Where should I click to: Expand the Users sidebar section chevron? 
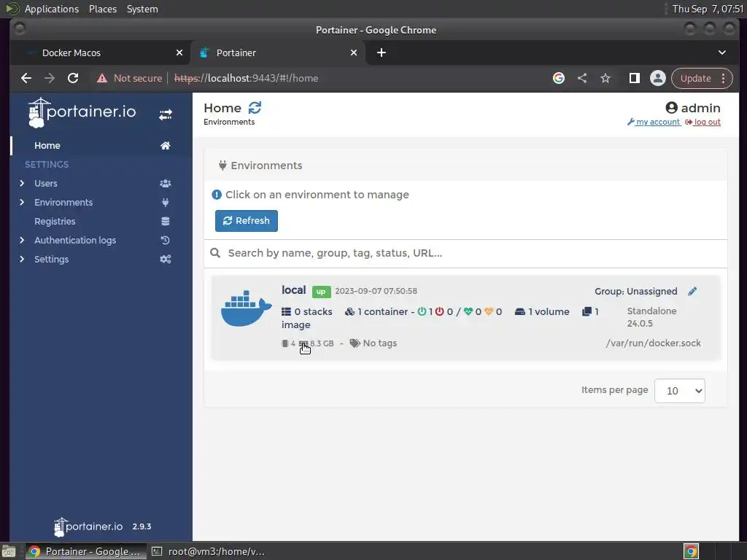pos(22,183)
